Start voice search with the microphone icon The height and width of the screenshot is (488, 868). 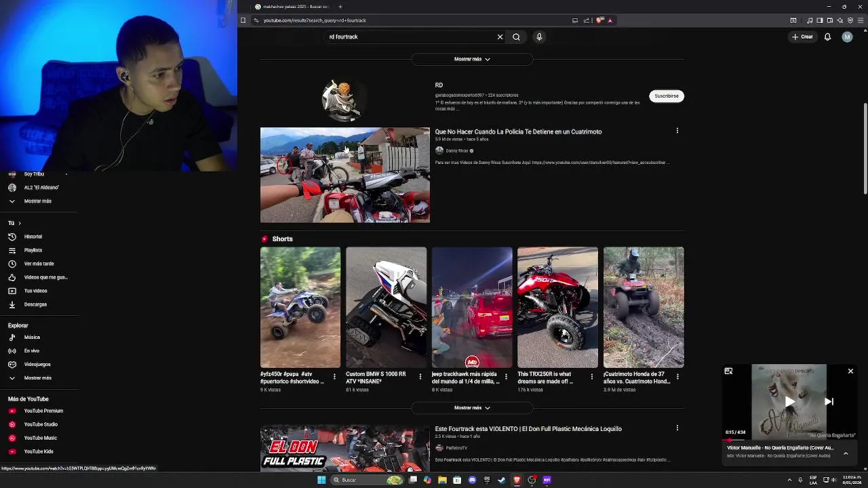click(539, 37)
